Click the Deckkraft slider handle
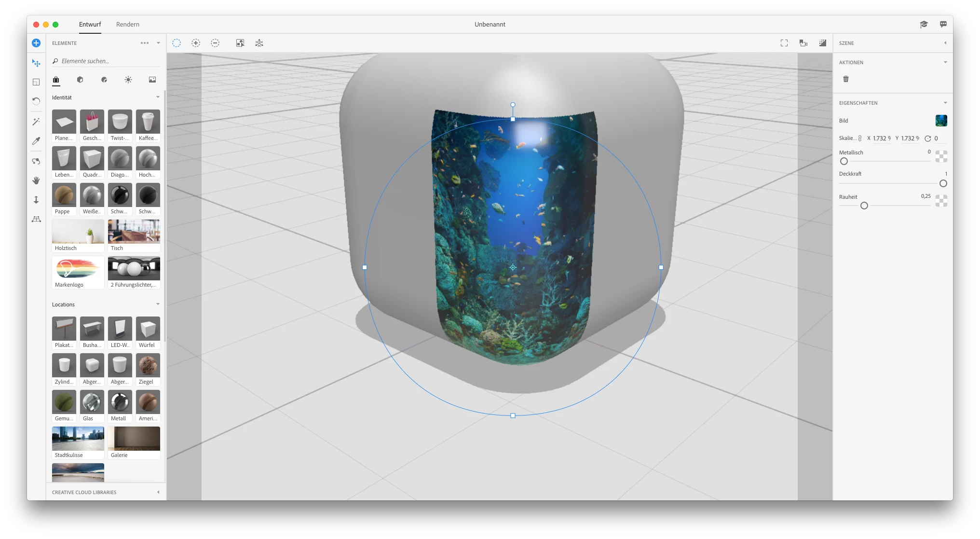Viewport: 980px width, 539px height. (943, 183)
